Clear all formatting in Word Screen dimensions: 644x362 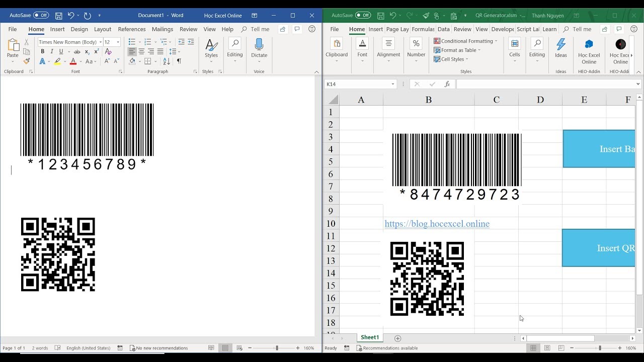click(x=108, y=51)
